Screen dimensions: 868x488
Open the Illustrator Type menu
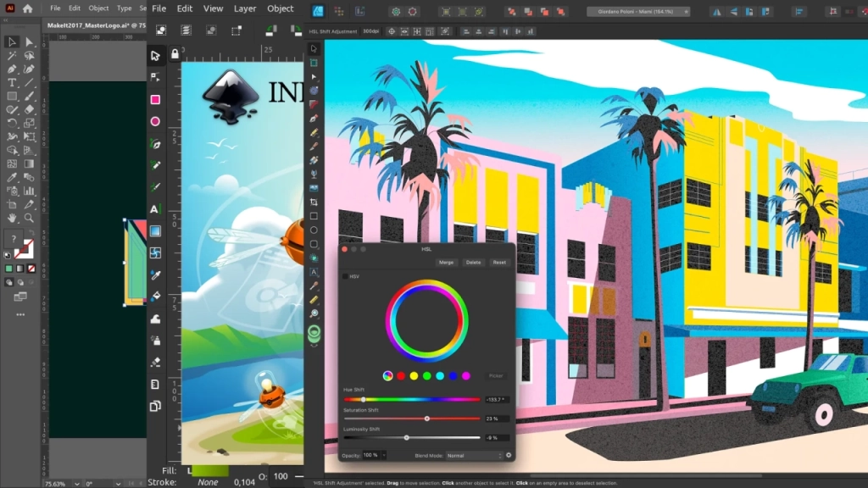click(x=124, y=8)
